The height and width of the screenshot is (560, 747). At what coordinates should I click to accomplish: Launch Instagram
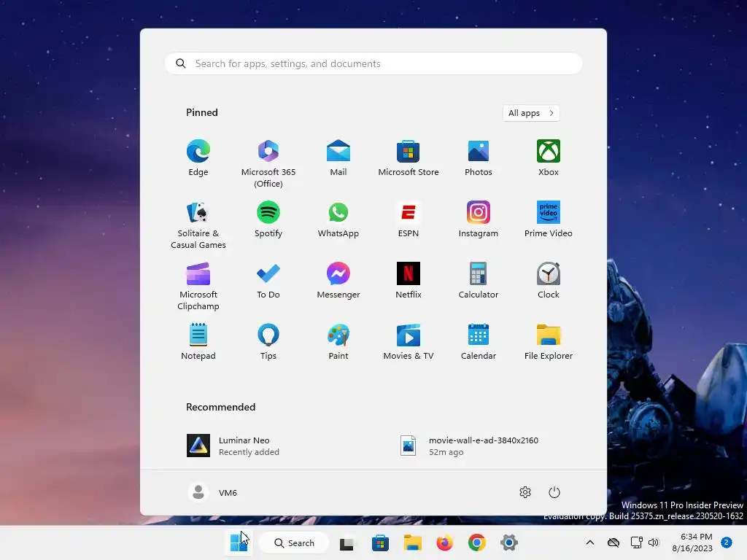[479, 220]
